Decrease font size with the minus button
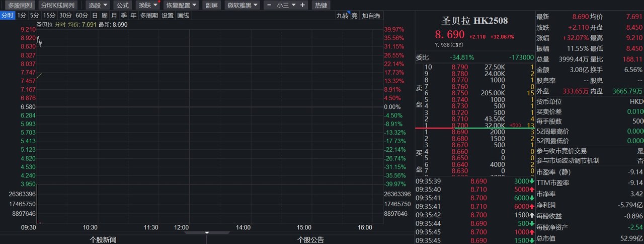 (x=269, y=5)
